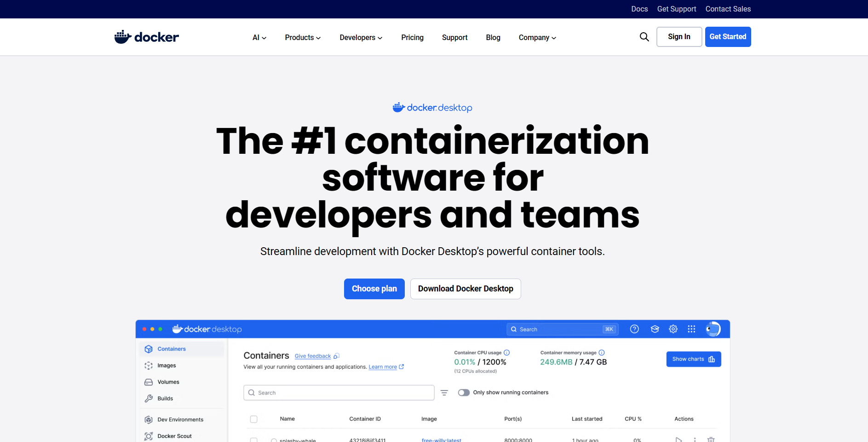Check the select-all checkbox in the table header
The height and width of the screenshot is (442, 868).
[253, 419]
